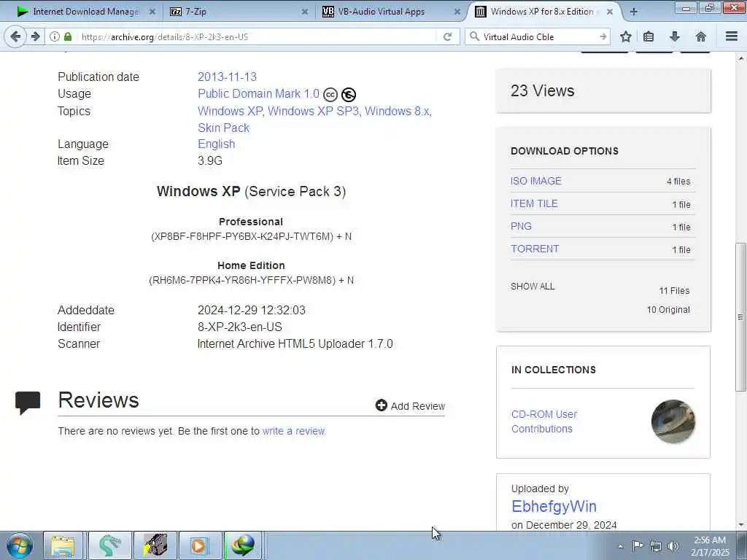Click the Reviews speech bubble icon

(x=28, y=402)
